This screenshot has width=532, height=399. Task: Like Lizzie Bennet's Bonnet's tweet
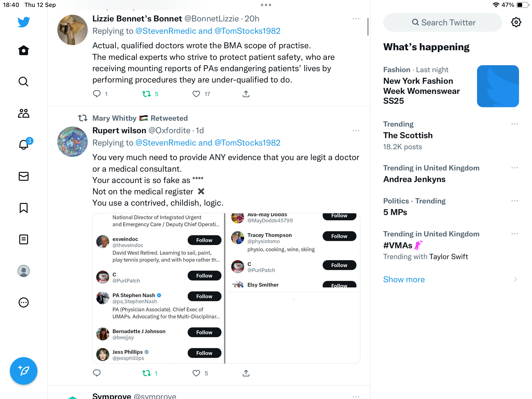point(196,94)
